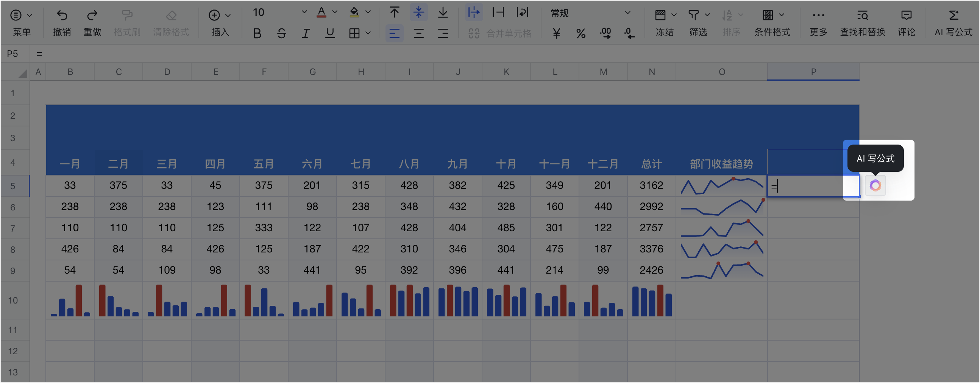Screen dimensions: 980x383
Task: Toggle bold formatting
Action: point(257,33)
